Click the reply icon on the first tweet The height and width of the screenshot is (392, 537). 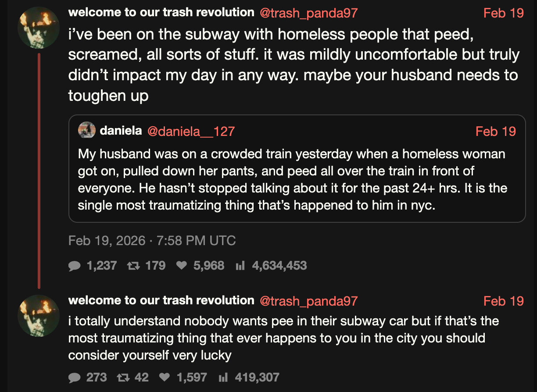pos(75,266)
